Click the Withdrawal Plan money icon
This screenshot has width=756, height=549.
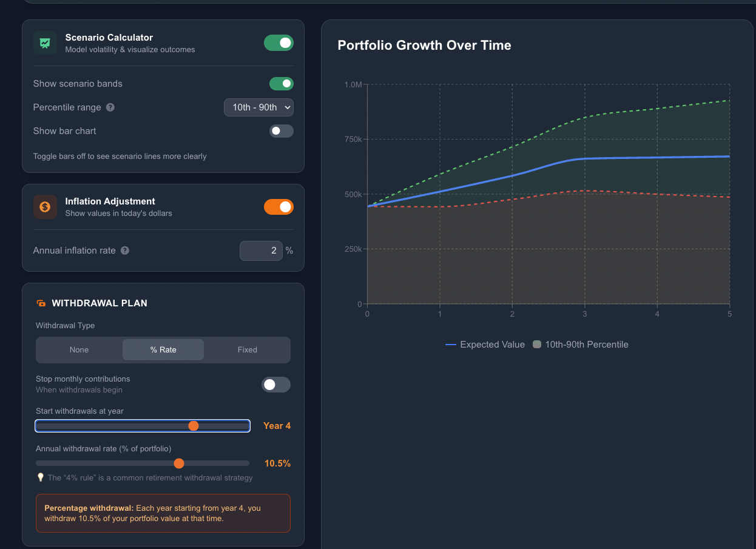tap(41, 303)
